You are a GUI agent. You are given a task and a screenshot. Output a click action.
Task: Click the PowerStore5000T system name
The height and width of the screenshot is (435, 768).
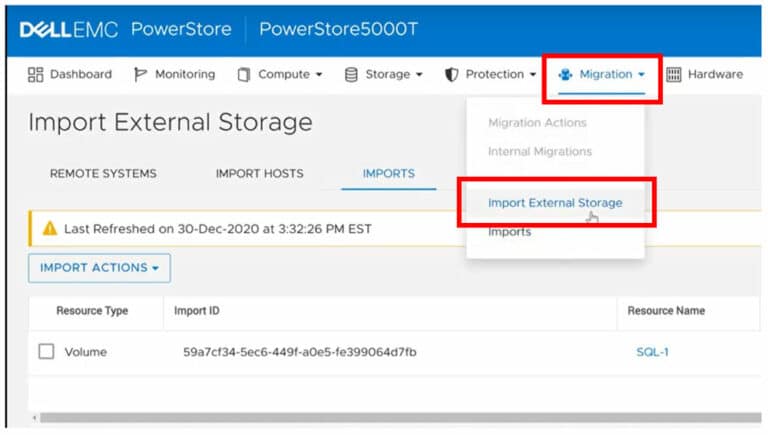coord(338,29)
